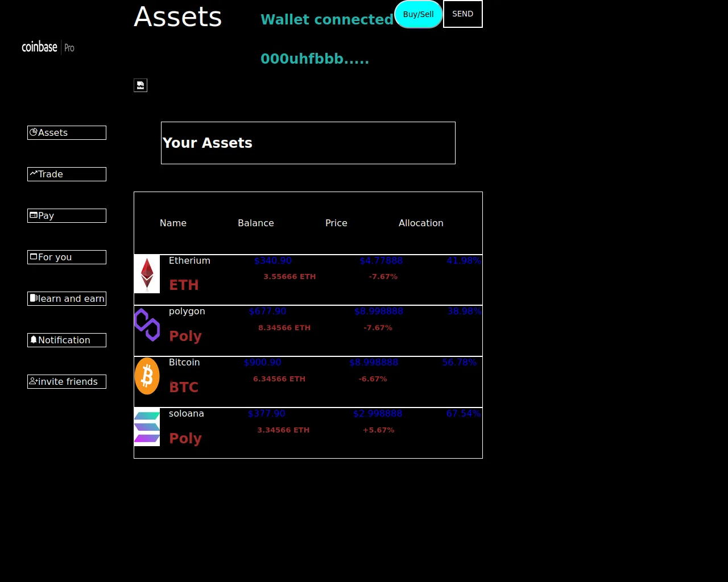Viewport: 728px width, 582px height.
Task: Click the broken image icon under Assets
Action: point(140,85)
